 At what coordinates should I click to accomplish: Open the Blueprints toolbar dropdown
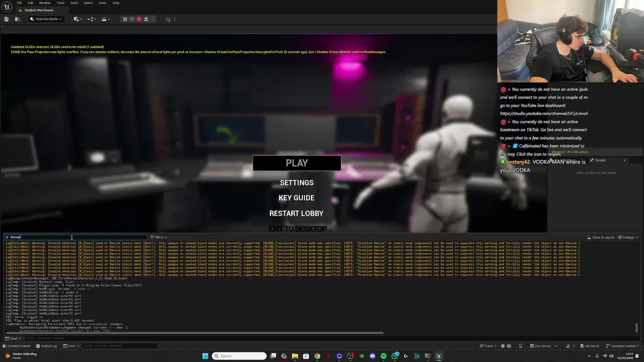point(92,19)
